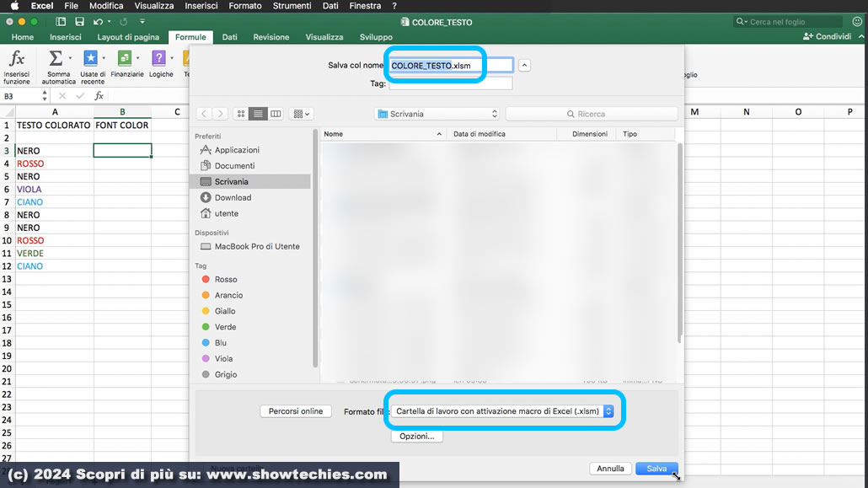
Task: Select cell A4 containing ROSSO
Action: (54, 164)
